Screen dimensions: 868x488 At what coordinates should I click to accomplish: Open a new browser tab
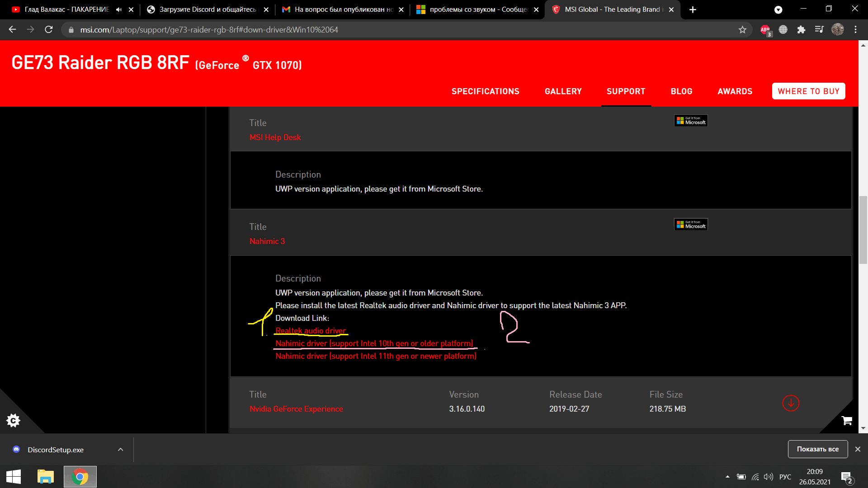tap(693, 9)
